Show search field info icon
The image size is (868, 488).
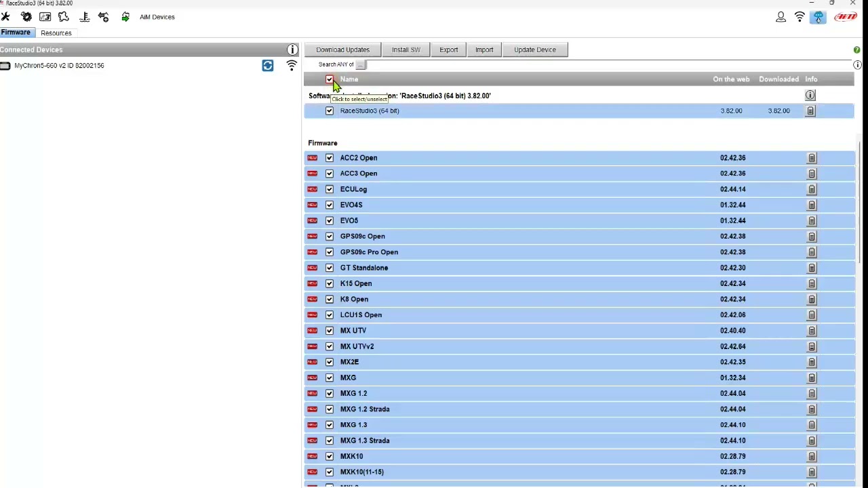point(857,64)
